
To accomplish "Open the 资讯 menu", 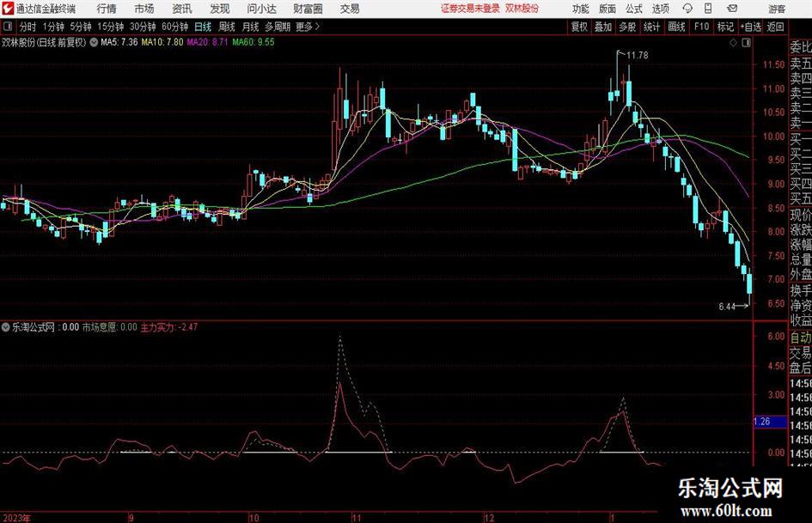I will pos(182,9).
